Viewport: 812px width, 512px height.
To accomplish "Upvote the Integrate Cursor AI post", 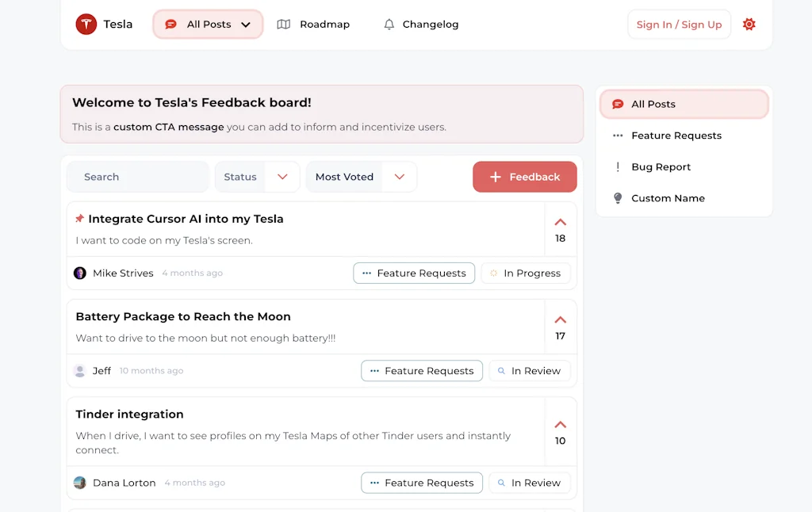I will point(560,223).
